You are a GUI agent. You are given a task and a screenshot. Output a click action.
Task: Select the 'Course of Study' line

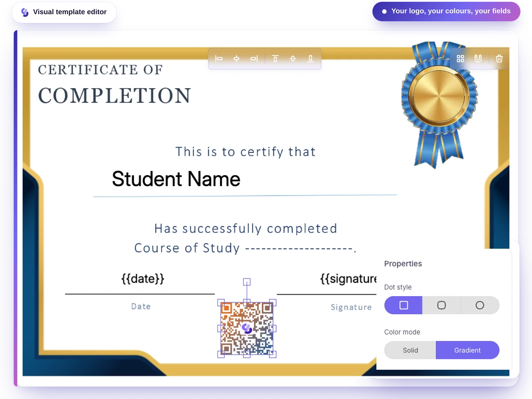246,248
